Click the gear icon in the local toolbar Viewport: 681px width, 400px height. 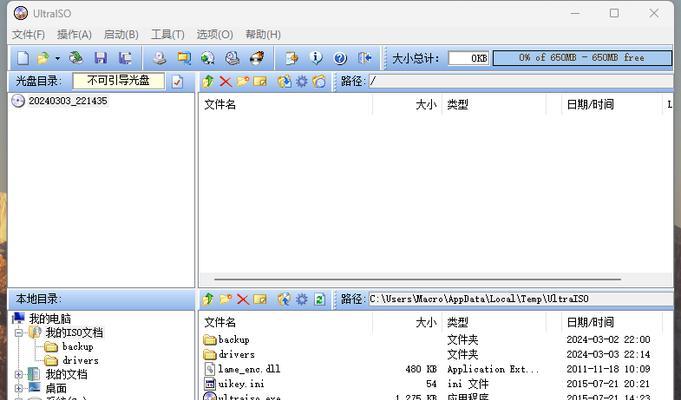pos(301,299)
